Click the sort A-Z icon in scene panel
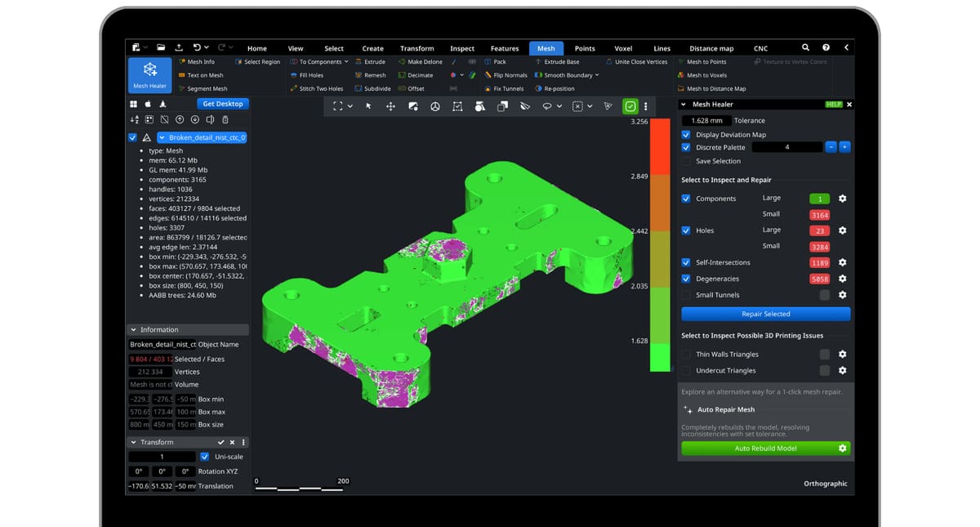This screenshot has height=527, width=980. coord(135,119)
